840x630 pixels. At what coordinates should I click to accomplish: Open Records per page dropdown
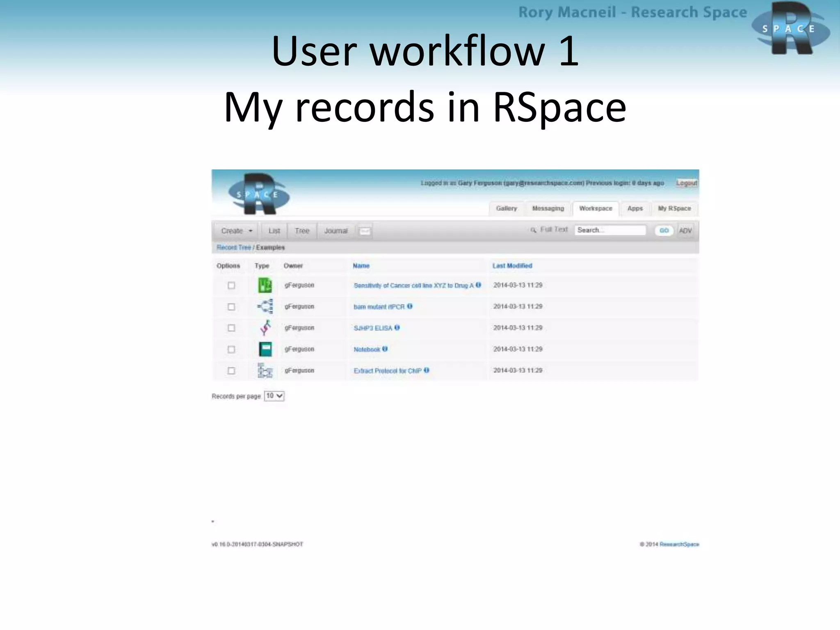coord(274,396)
